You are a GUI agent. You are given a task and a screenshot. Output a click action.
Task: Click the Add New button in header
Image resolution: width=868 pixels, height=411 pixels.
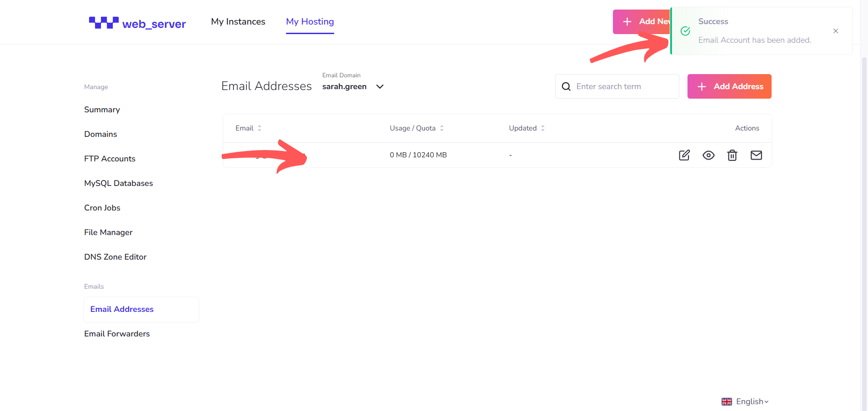click(642, 21)
